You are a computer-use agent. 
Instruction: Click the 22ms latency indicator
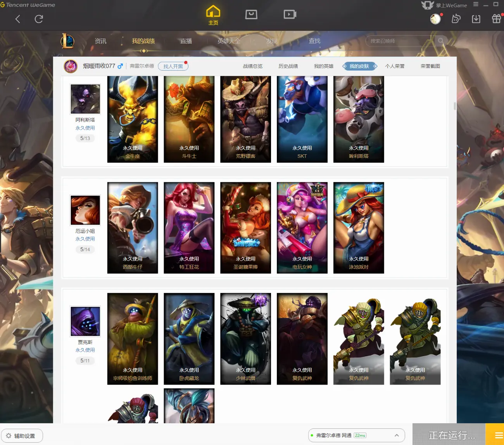360,435
